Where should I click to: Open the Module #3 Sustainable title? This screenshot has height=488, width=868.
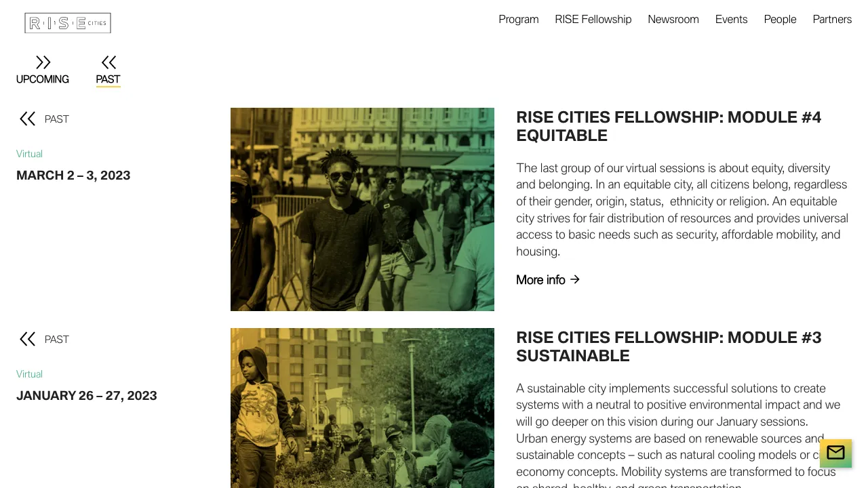(668, 346)
